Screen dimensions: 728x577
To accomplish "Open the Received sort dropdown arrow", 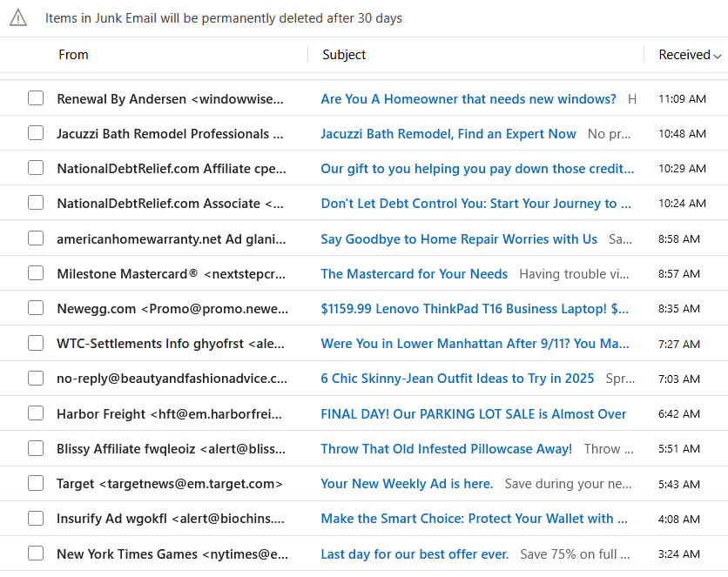I will point(718,56).
